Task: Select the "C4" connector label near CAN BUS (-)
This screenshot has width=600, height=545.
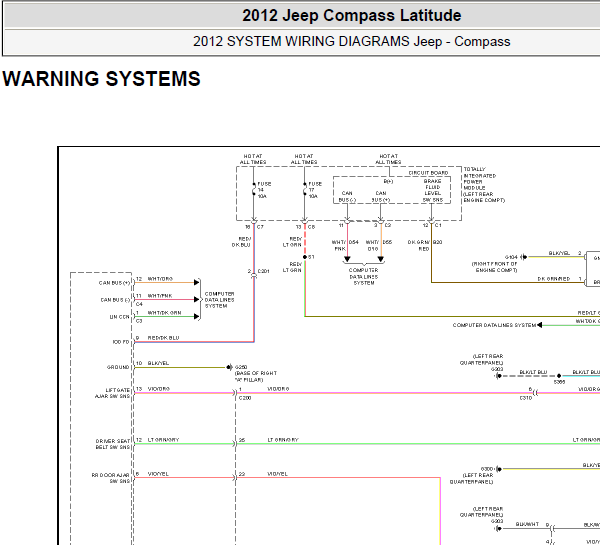Action: click(139, 304)
